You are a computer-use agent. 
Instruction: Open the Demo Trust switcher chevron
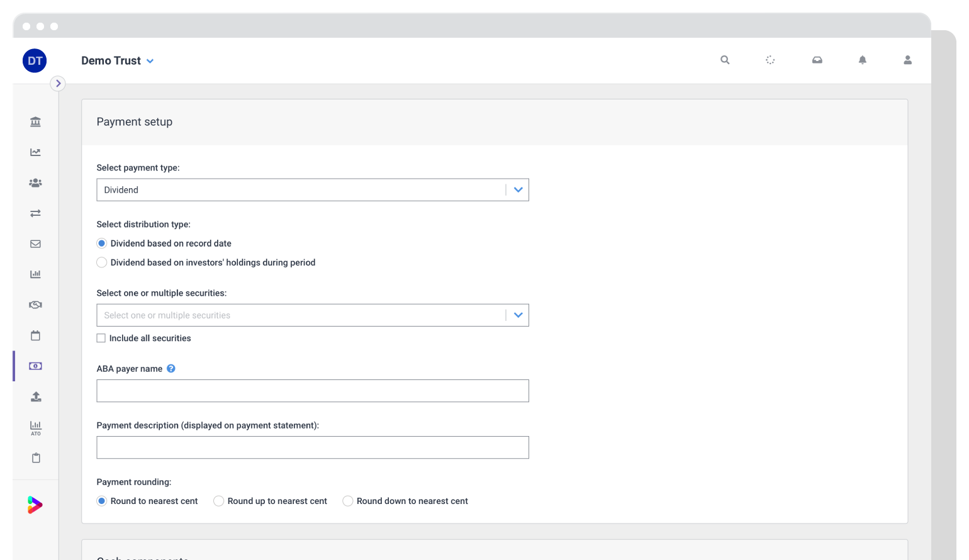150,61
